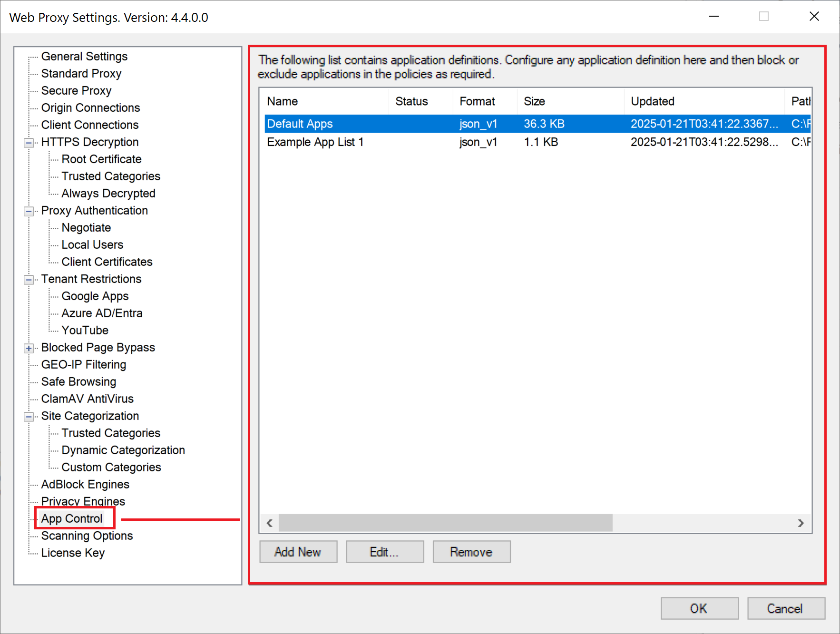Select Local Users page
Screen dimensions: 840x634
92,245
